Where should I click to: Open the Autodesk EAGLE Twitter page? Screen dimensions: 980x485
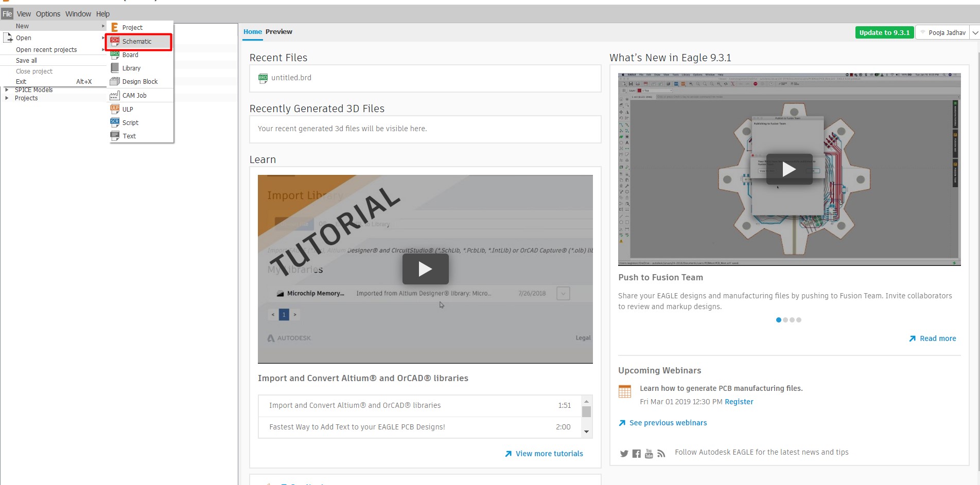tap(624, 454)
